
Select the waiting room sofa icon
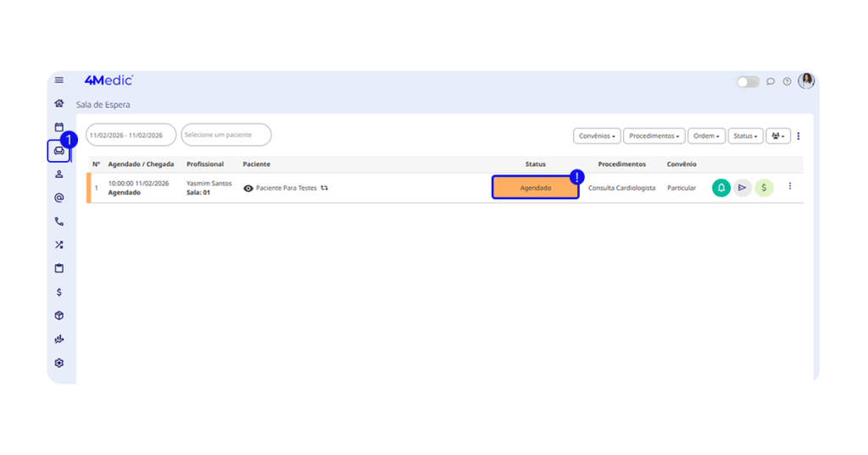pyautogui.click(x=58, y=151)
